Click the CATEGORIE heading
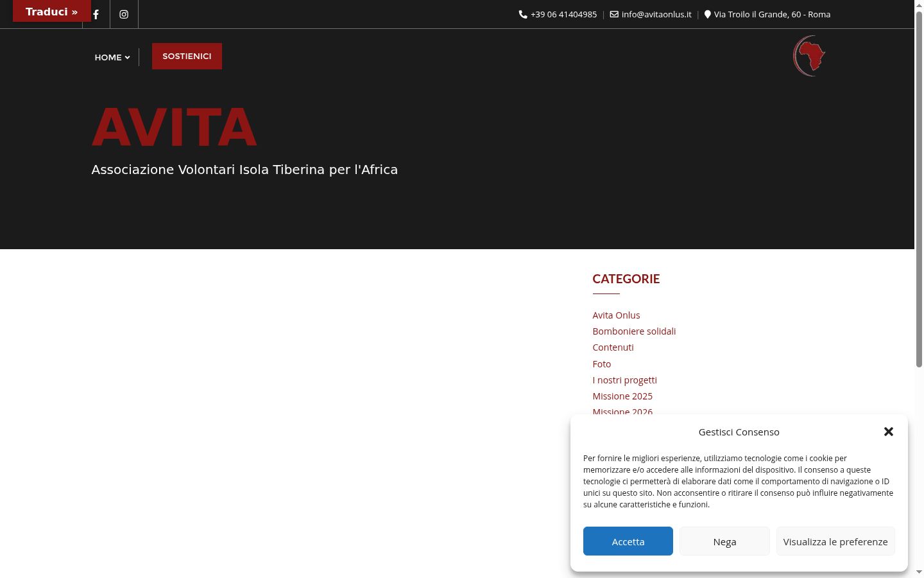924x578 pixels. pos(626,279)
